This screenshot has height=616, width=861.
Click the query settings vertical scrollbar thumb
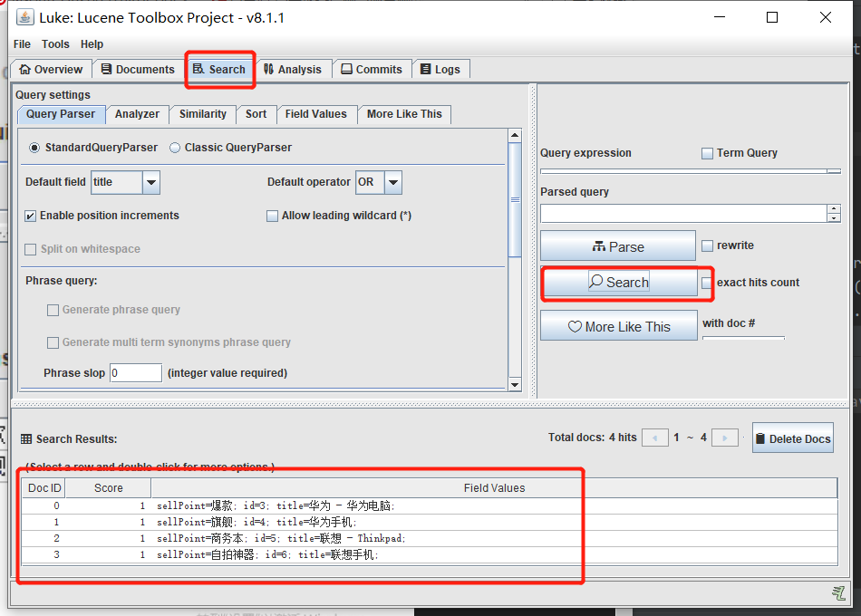pos(515,199)
